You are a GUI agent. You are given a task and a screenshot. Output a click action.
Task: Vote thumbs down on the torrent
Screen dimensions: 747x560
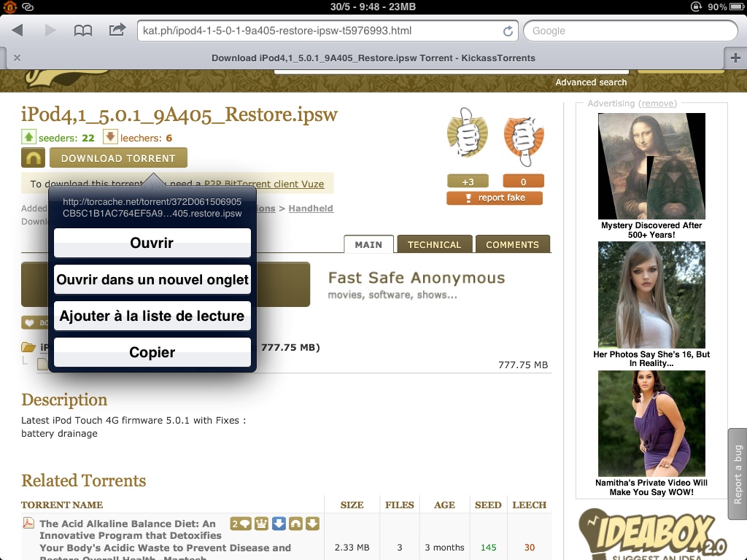[x=524, y=142]
